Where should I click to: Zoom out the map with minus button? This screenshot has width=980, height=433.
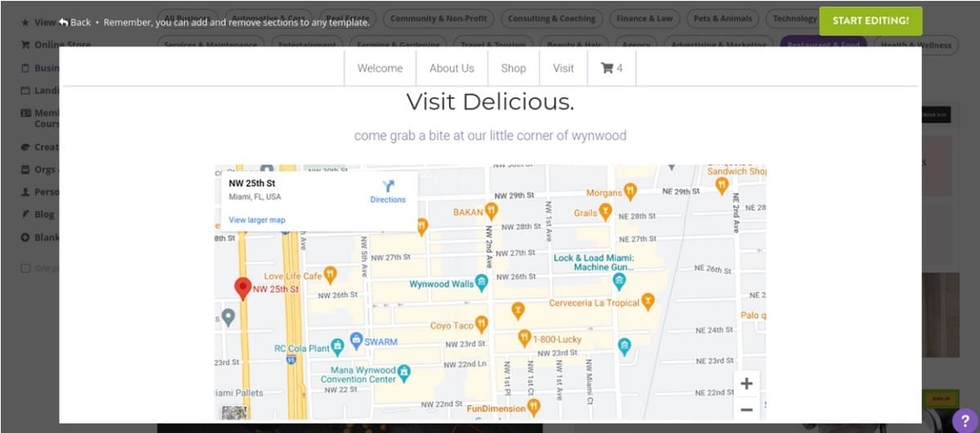746,409
